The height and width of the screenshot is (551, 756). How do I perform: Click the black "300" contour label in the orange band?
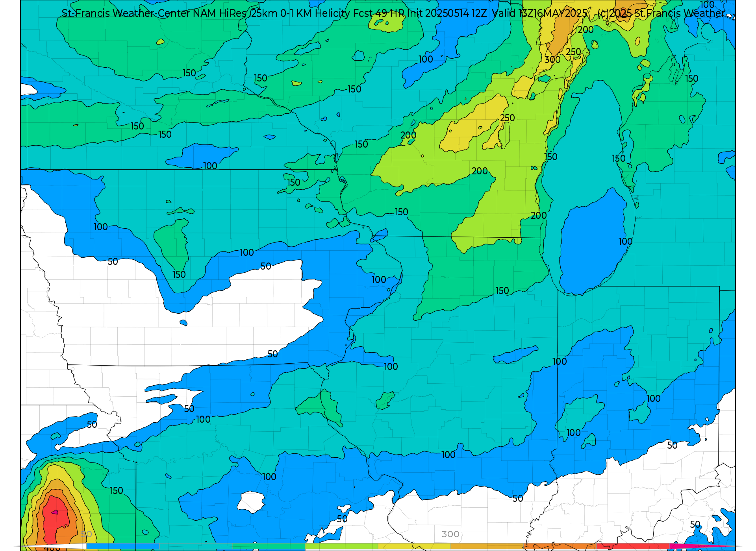[552, 59]
